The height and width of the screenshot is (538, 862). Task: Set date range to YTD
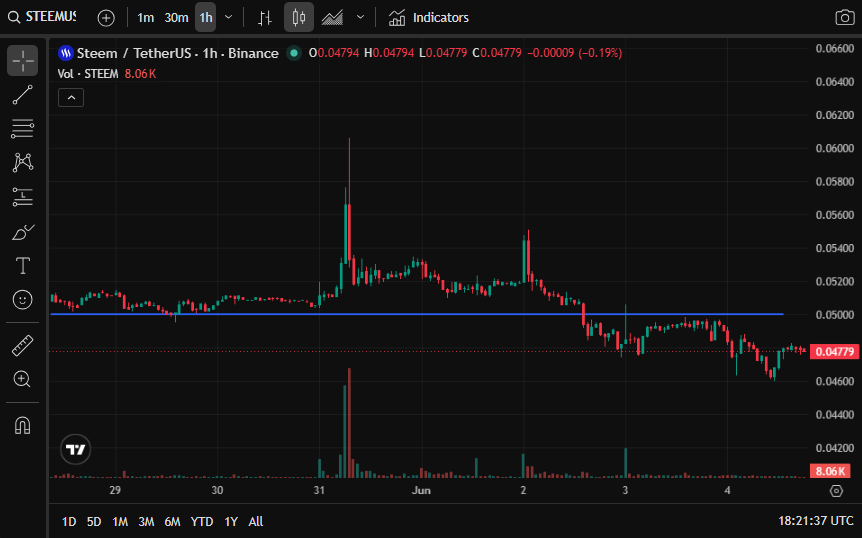tap(202, 522)
